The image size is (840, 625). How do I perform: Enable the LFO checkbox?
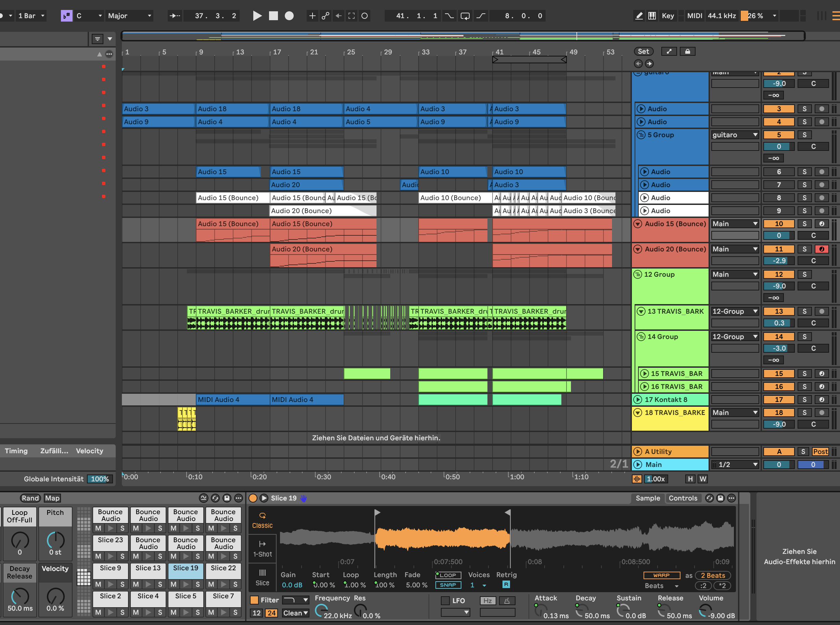click(x=446, y=600)
